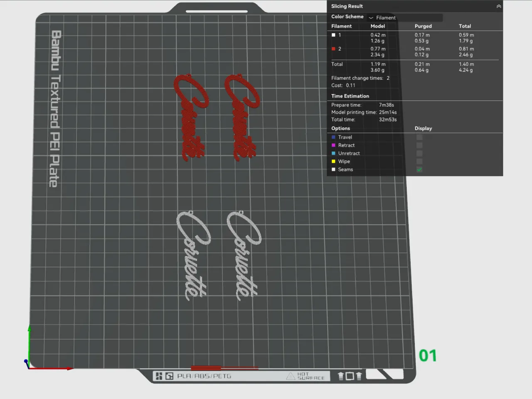The width and height of the screenshot is (532, 399).
Task: Click the cyan Unretract color square
Action: click(x=333, y=153)
